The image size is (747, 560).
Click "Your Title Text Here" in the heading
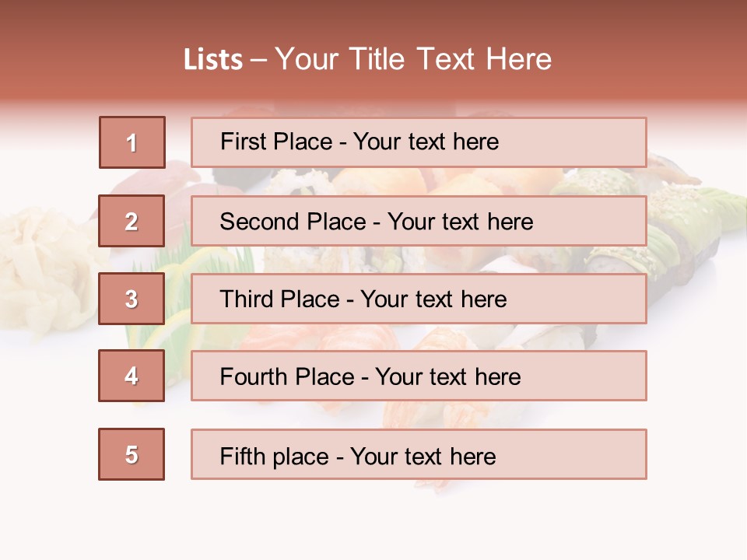click(413, 59)
